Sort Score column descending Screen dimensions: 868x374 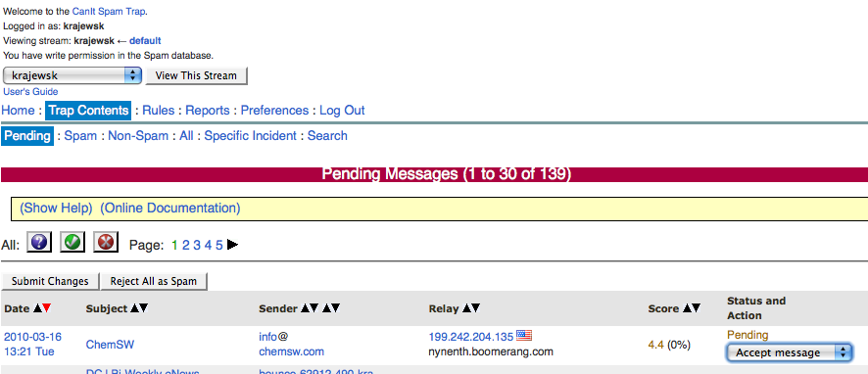(697, 308)
